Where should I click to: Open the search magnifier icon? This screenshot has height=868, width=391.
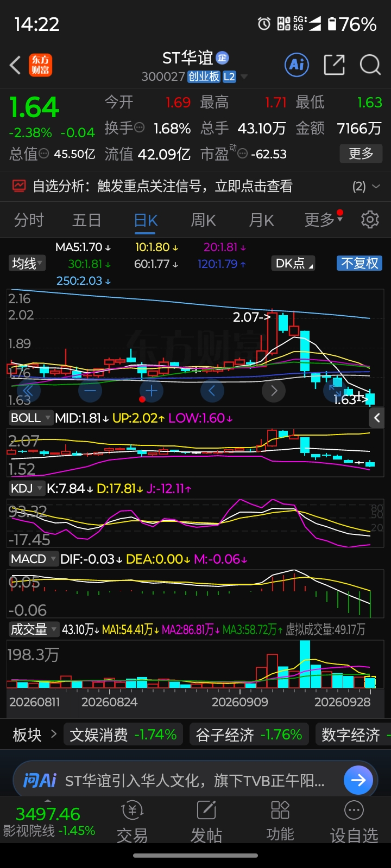tap(370, 66)
